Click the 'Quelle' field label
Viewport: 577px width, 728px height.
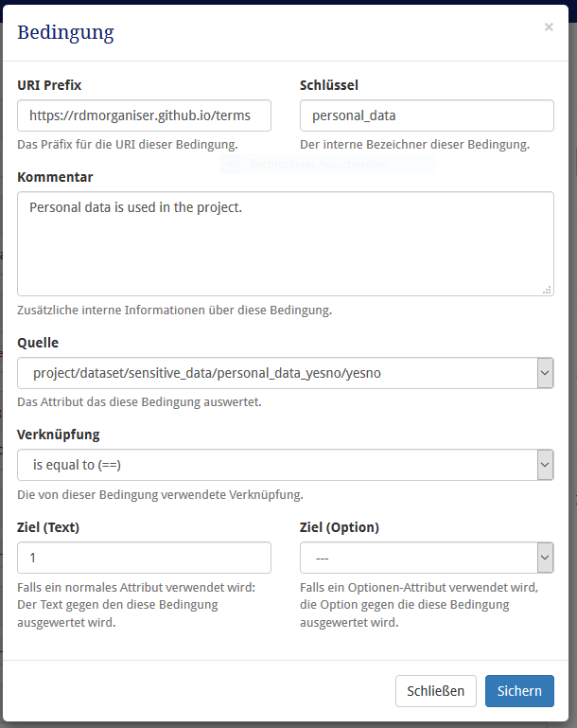click(x=38, y=343)
